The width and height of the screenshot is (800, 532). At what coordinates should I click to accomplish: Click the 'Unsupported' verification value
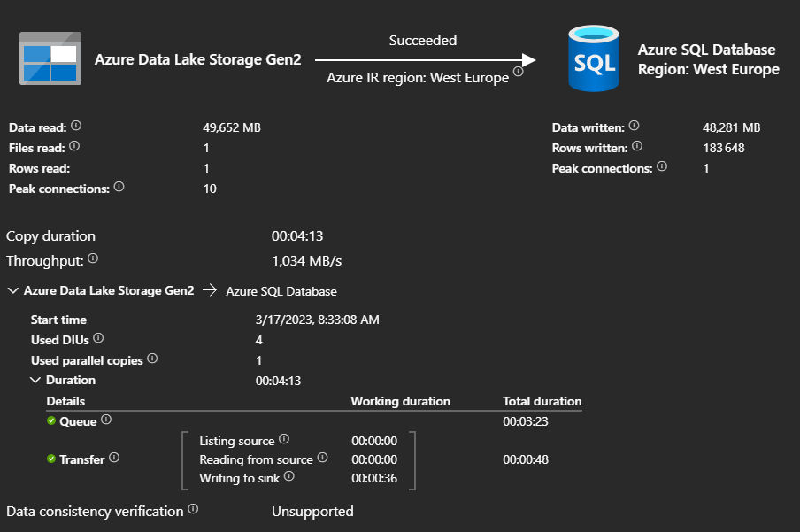click(312, 511)
